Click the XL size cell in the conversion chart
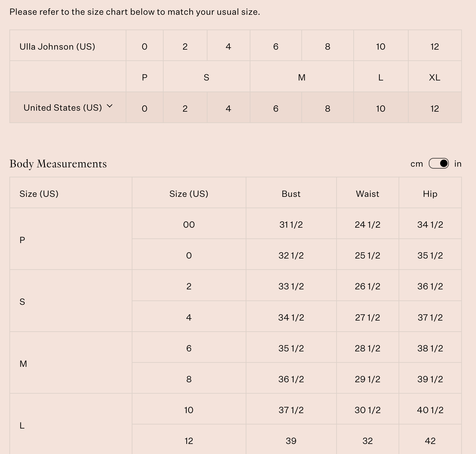The image size is (476, 454). pos(434,77)
